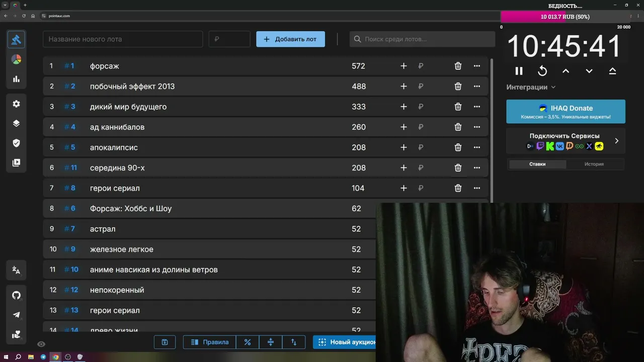Open Windows taskbar search

[18, 357]
